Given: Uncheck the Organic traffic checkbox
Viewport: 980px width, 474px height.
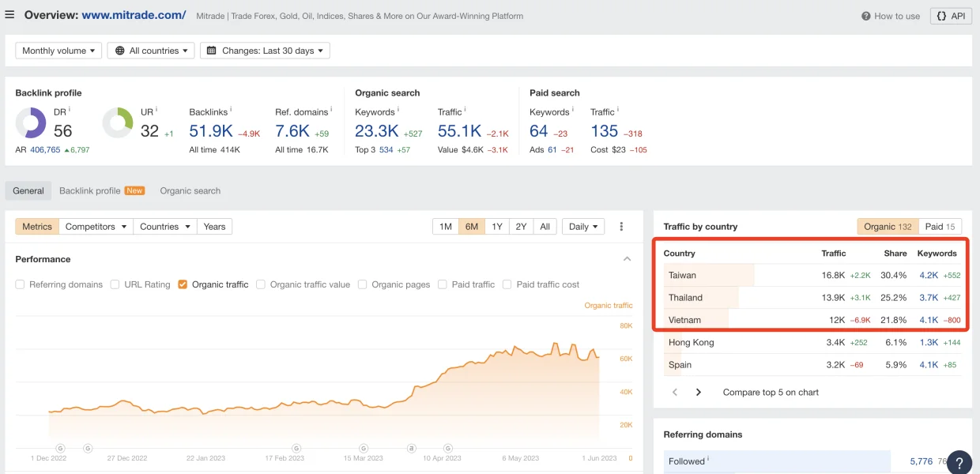Looking at the screenshot, I should click(x=183, y=284).
